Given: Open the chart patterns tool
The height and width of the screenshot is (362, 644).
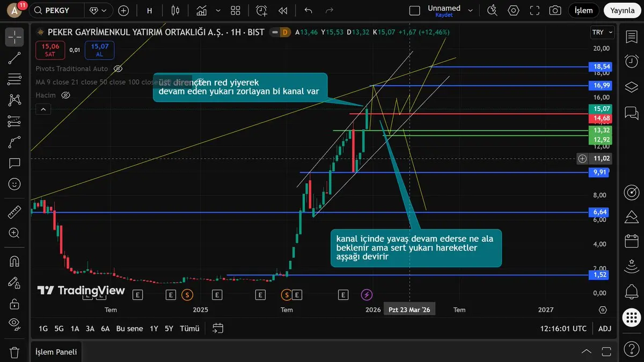Looking at the screenshot, I should [x=14, y=100].
